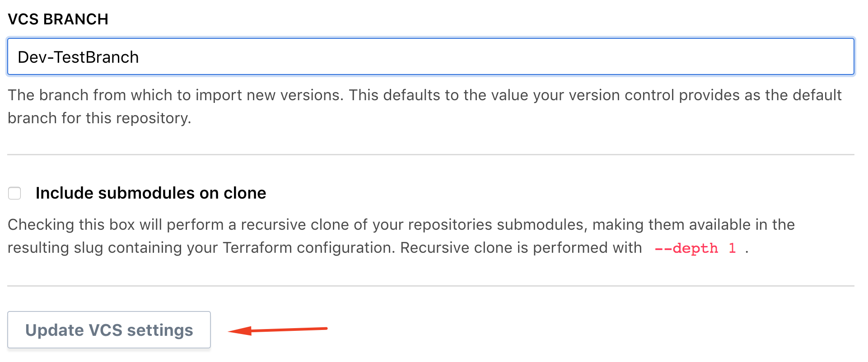Click the phrase "branch for this repository."

99,118
